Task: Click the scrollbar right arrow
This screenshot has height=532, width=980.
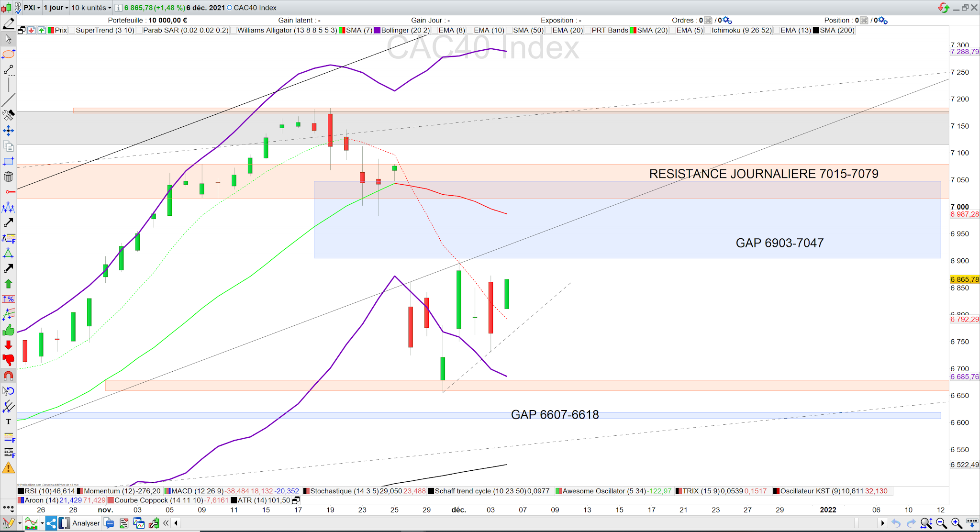Action: pyautogui.click(x=883, y=523)
